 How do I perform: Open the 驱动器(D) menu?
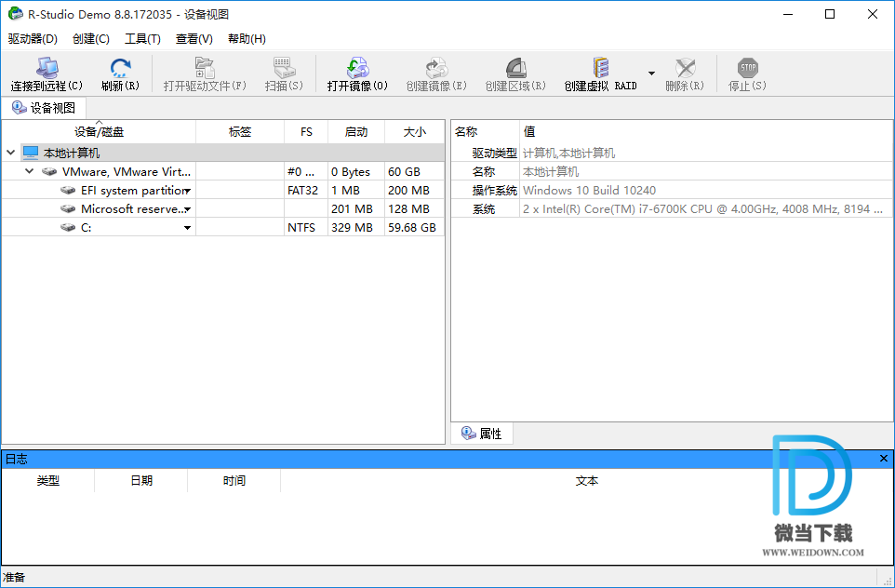tap(33, 39)
